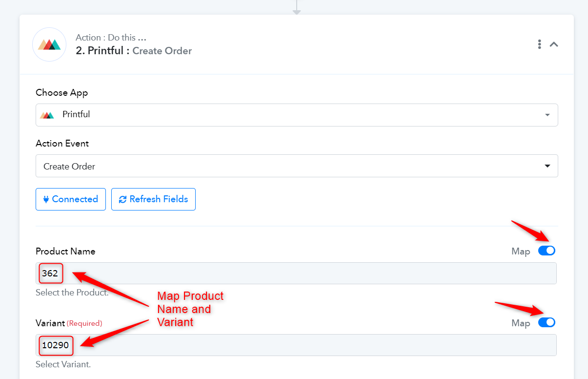This screenshot has height=379, width=588.
Task: Collapse the Printful action step with the chevron
Action: pyautogui.click(x=554, y=44)
